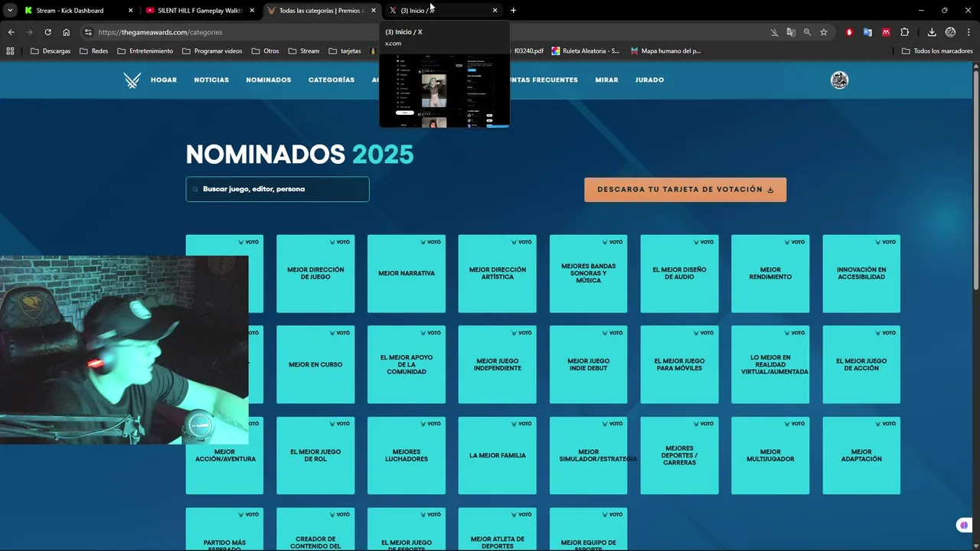
Task: Open the MEJOR RENDIMIENTO category card
Action: click(x=770, y=274)
